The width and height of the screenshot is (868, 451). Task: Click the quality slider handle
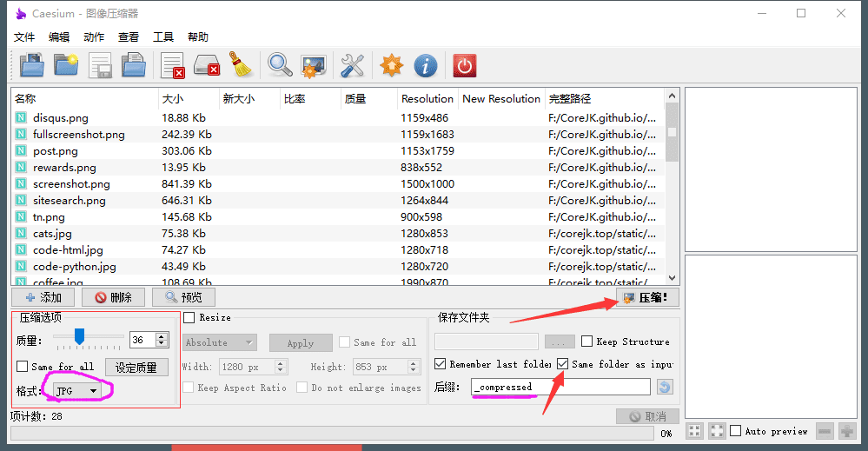tap(79, 335)
